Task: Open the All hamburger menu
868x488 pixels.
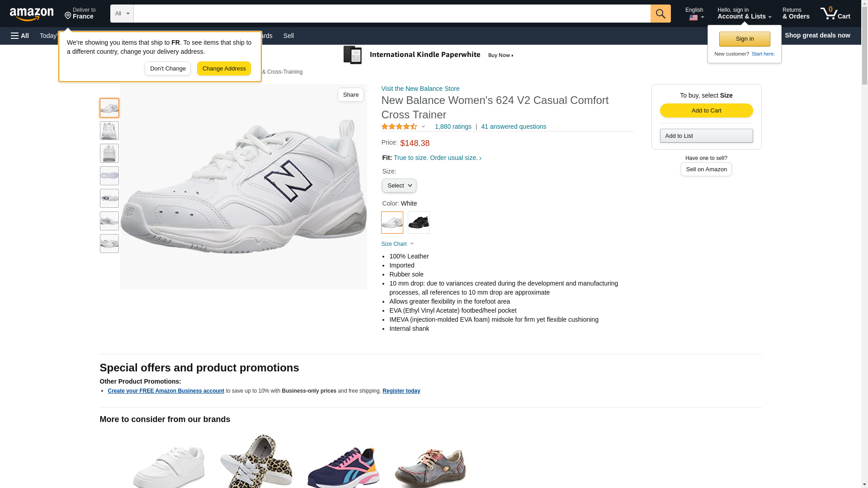Action: [20, 36]
